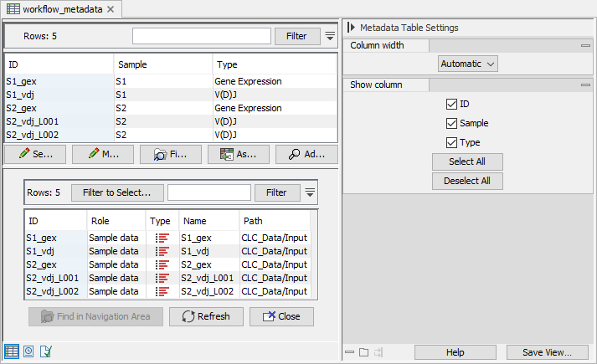The height and width of the screenshot is (364, 597).
Task: Show the history view icon
Action: [x=28, y=351]
